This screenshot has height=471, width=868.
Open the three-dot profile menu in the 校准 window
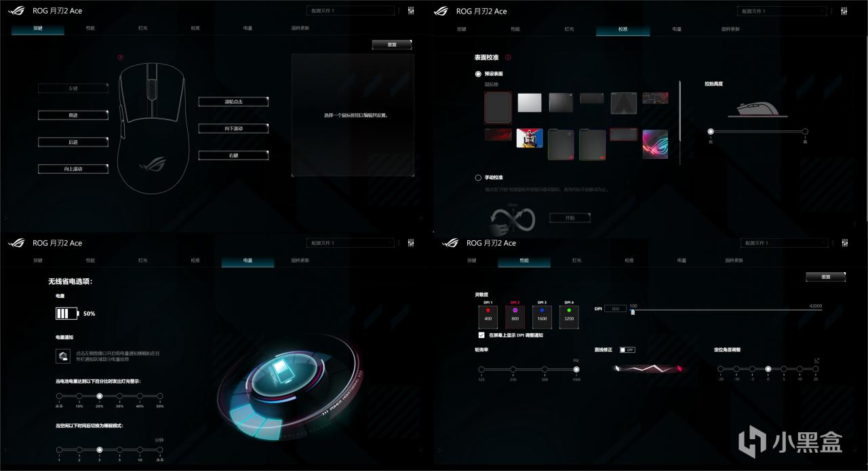(x=832, y=11)
